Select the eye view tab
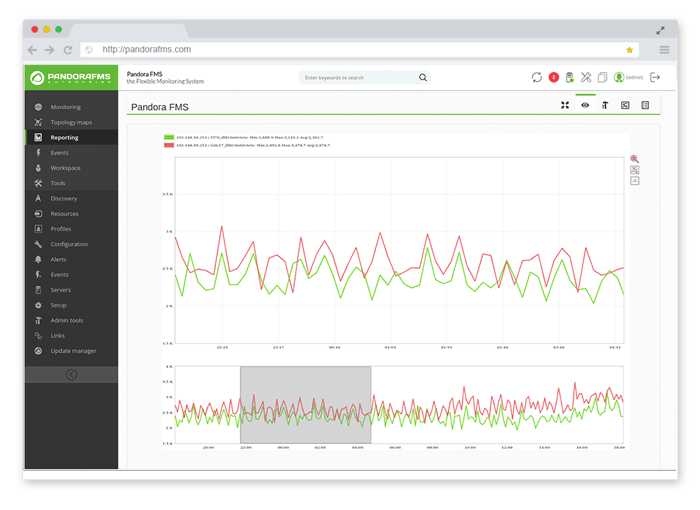 585,105
